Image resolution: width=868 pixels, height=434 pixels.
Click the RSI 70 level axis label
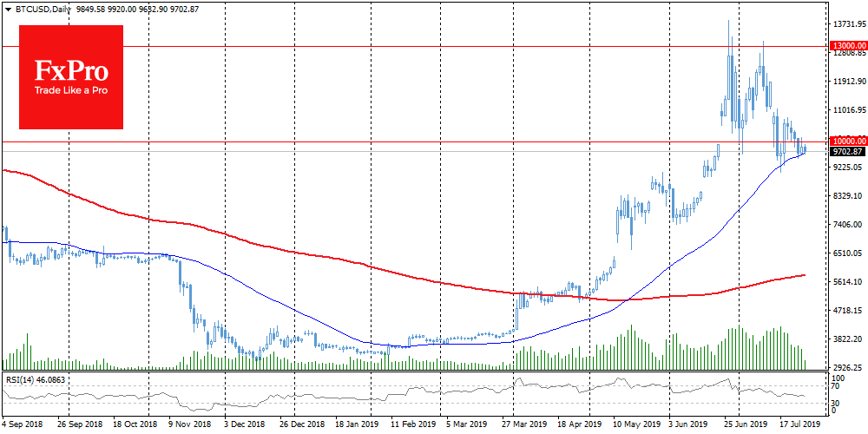point(837,387)
